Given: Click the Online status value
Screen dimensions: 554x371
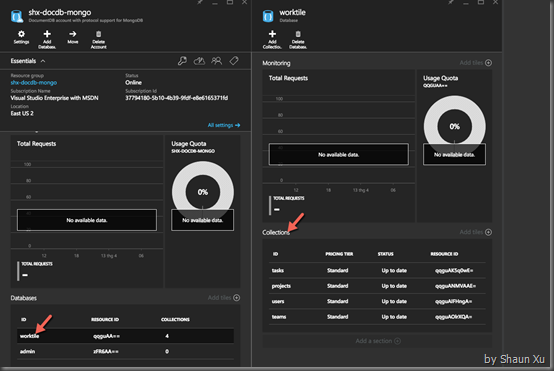Looking at the screenshot, I should (133, 83).
